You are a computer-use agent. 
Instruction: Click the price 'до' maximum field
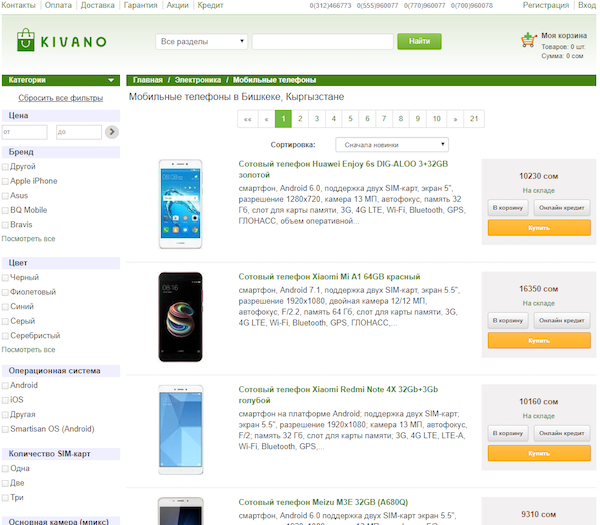[79, 132]
